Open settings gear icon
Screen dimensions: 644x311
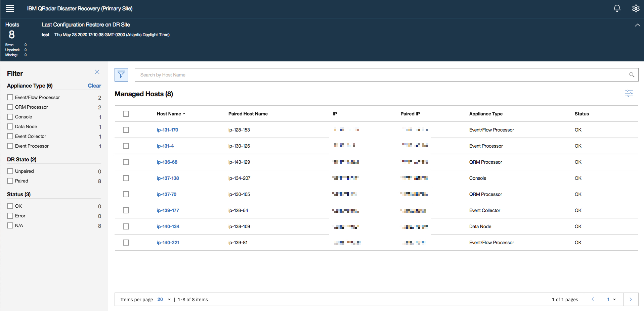[636, 8]
